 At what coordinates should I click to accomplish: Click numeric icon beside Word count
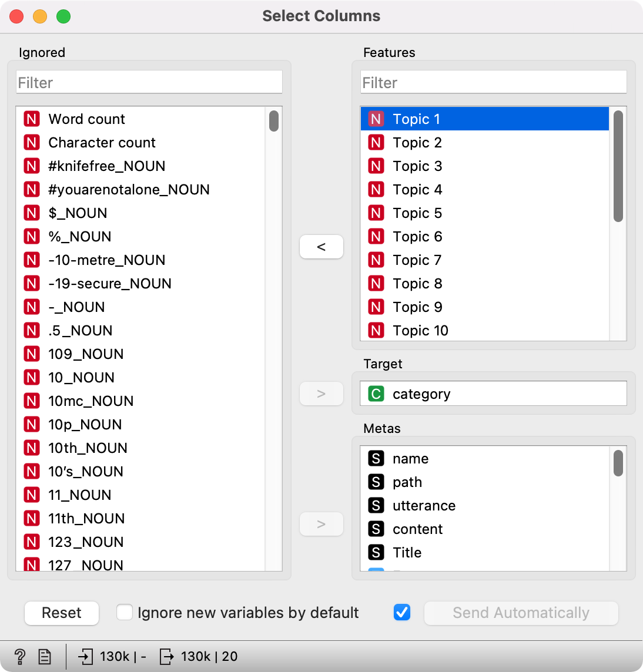point(32,119)
